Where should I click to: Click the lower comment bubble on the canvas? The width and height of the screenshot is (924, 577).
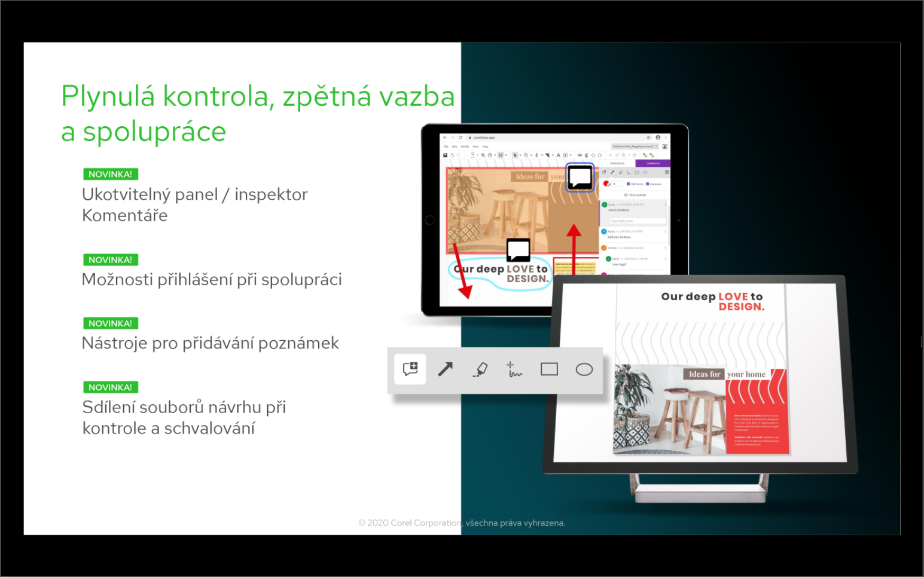(518, 250)
